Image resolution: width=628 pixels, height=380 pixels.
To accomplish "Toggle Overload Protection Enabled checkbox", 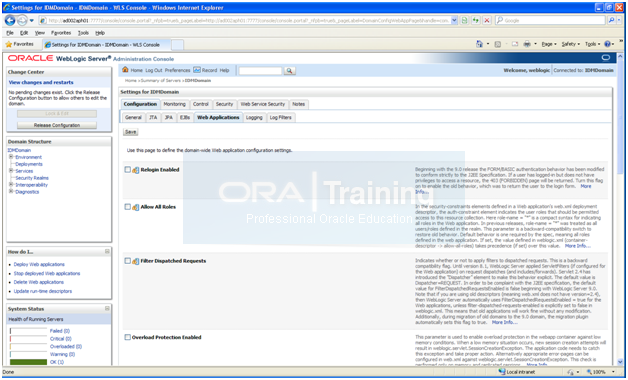I will point(127,337).
